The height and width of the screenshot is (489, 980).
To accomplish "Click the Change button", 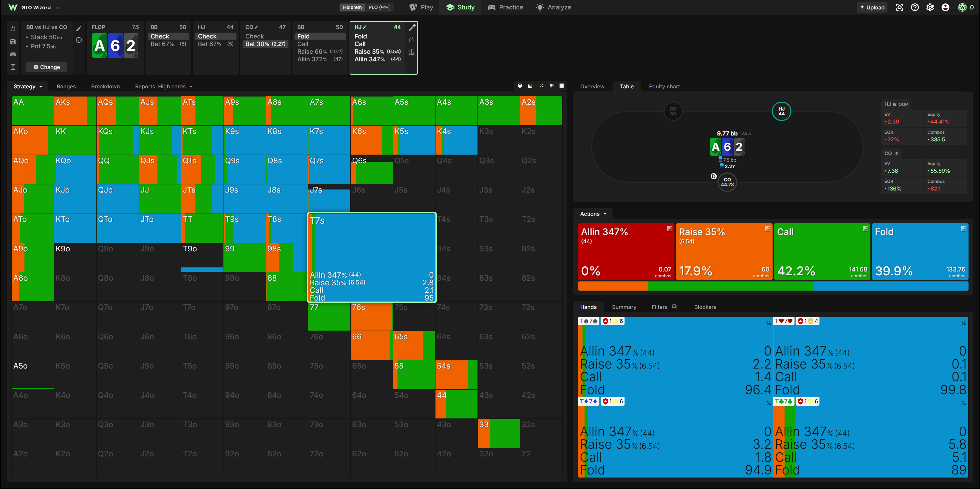I will pyautogui.click(x=47, y=67).
